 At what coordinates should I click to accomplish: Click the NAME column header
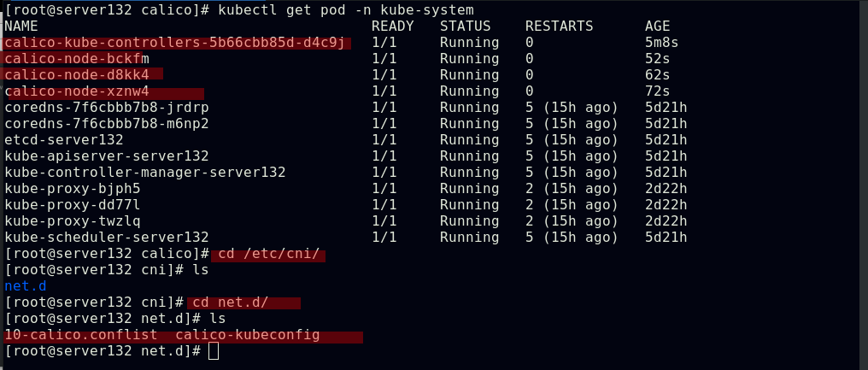pyautogui.click(x=21, y=26)
